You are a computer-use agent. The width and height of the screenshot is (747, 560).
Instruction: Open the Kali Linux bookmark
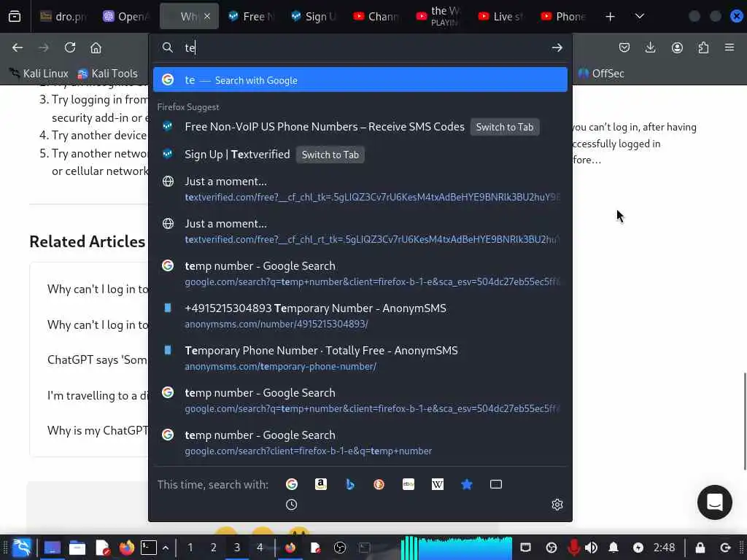click(40, 74)
